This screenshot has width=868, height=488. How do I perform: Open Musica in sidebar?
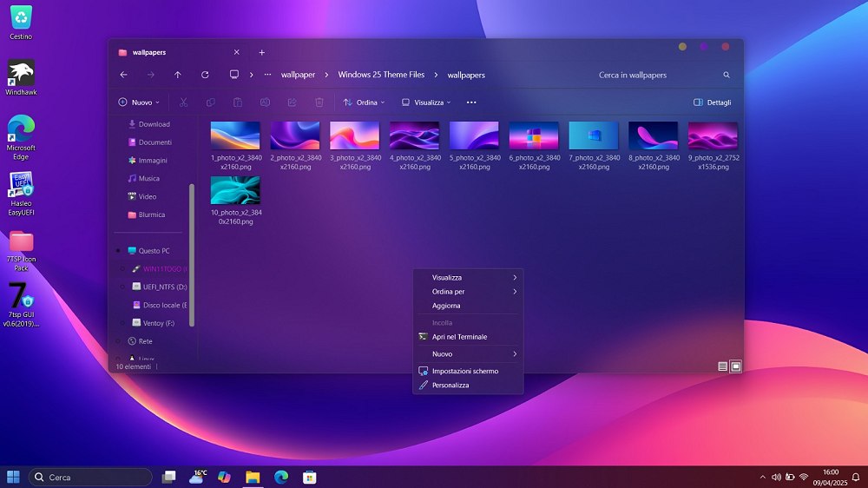click(144, 178)
